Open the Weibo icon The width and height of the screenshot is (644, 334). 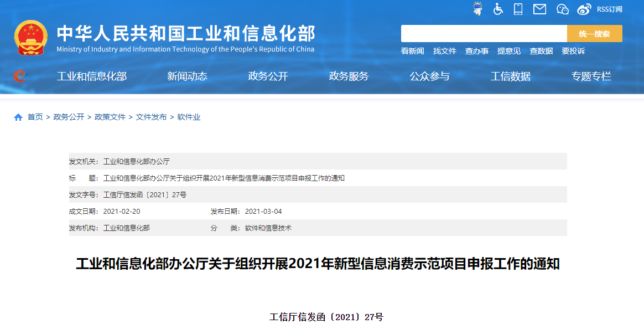coord(584,9)
